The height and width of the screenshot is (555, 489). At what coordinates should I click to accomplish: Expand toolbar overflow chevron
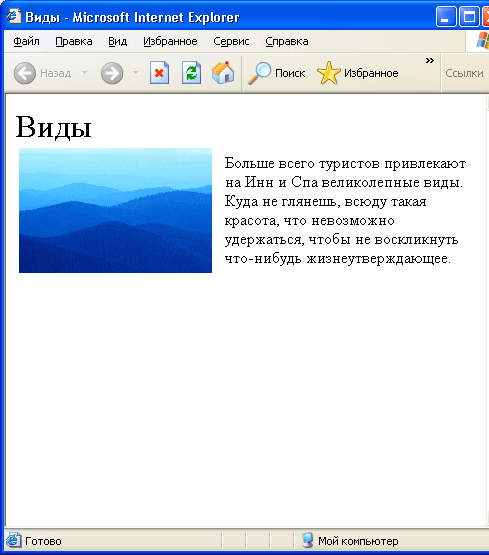pos(430,61)
